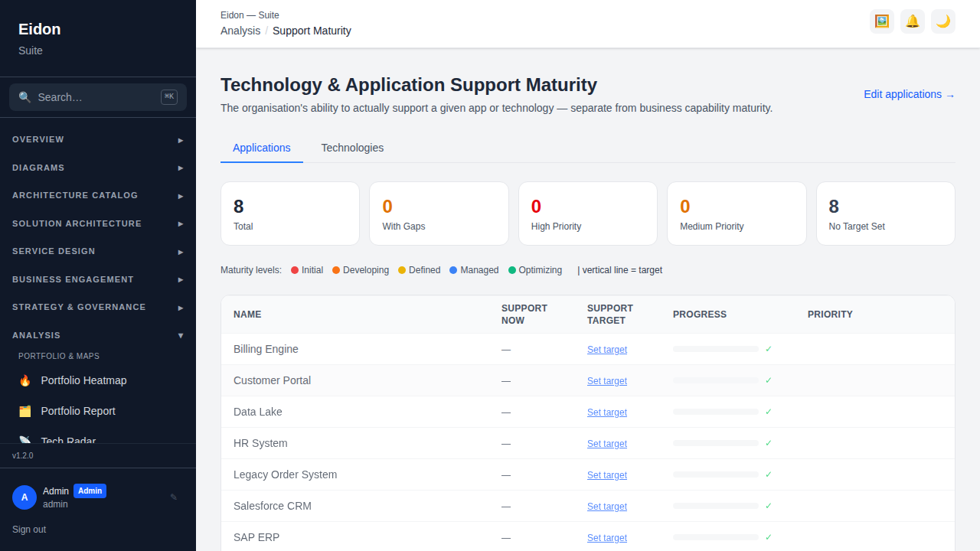Collapse the Analysis section
Screen dimensions: 980x551
coord(98,335)
